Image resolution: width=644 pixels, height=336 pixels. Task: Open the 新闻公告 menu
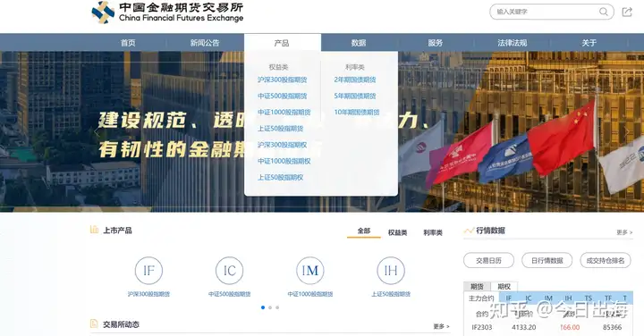(x=205, y=43)
